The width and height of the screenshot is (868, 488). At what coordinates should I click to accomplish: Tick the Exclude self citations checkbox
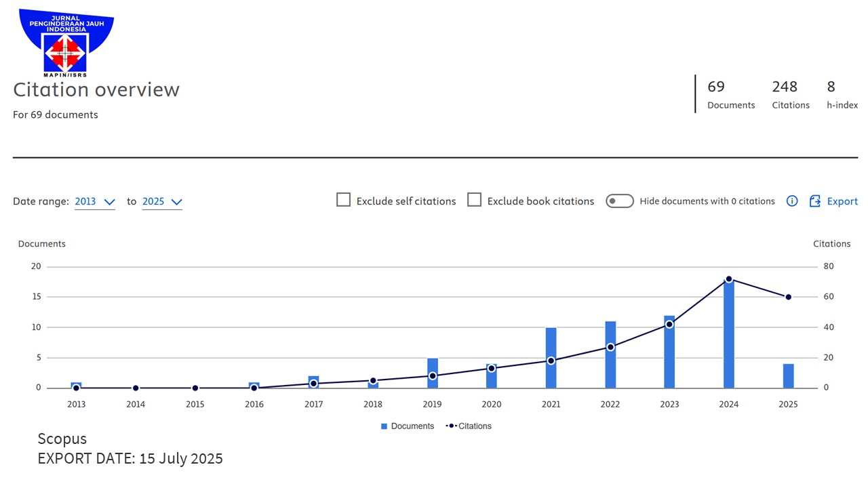pyautogui.click(x=344, y=200)
